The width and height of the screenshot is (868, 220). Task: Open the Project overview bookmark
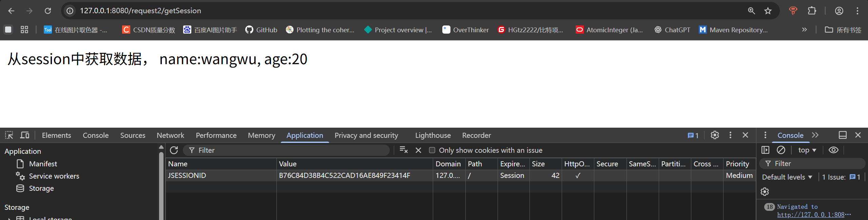[x=398, y=30]
